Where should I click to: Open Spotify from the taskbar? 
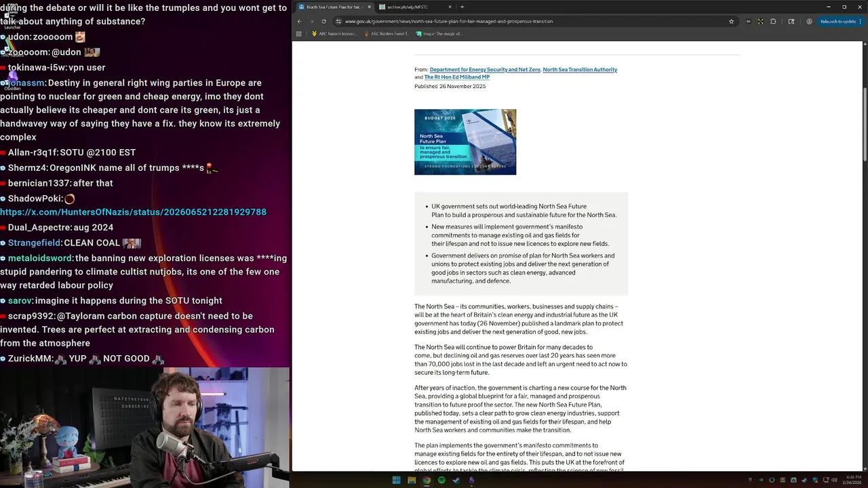441,480
